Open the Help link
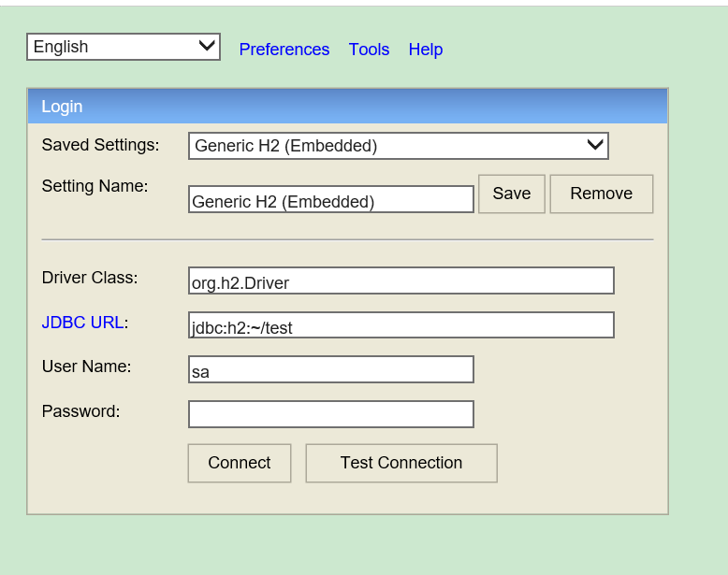This screenshot has height=575, width=728. [425, 50]
